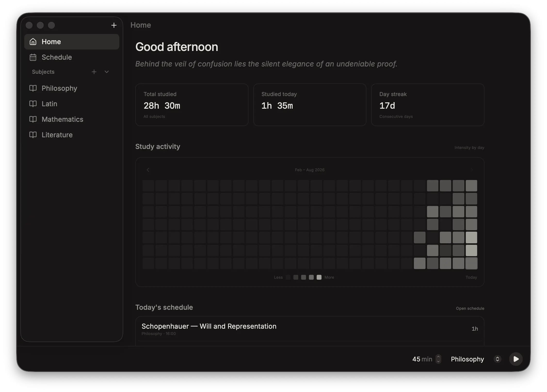547x392 pixels.
Task: Collapse the Subjects section chevron
Action: coord(107,72)
